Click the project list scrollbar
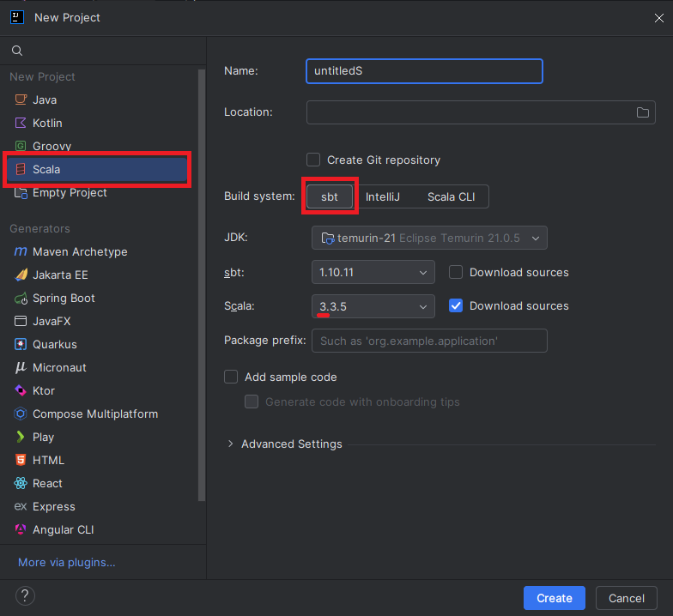 [201, 285]
